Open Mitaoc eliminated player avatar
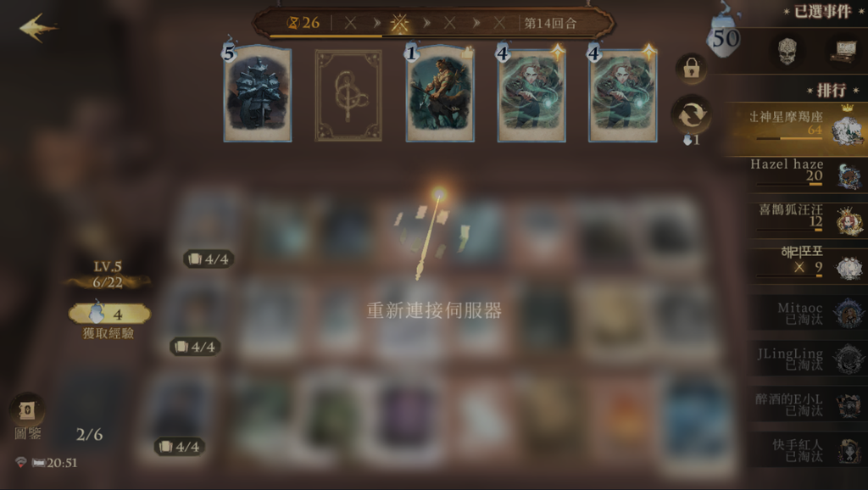868x490 pixels. [849, 313]
